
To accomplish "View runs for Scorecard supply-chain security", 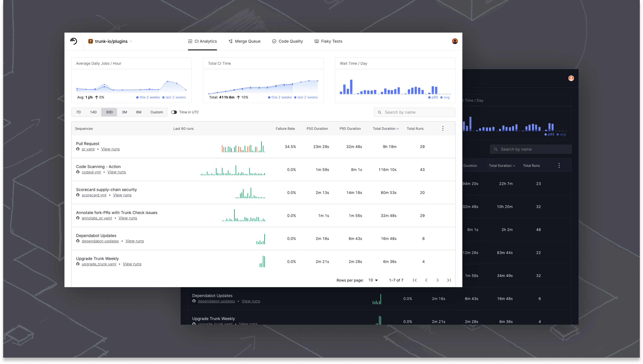I will tap(122, 195).
